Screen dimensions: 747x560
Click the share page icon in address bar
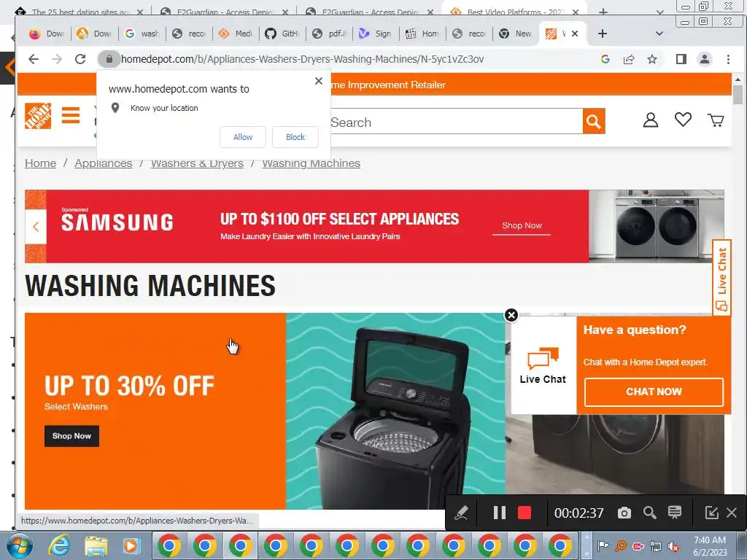(629, 59)
